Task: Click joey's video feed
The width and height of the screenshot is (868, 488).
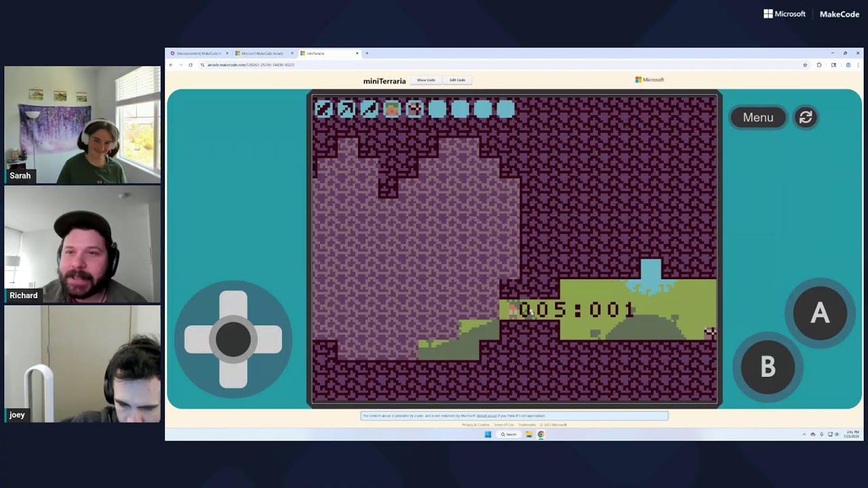Action: (x=82, y=364)
